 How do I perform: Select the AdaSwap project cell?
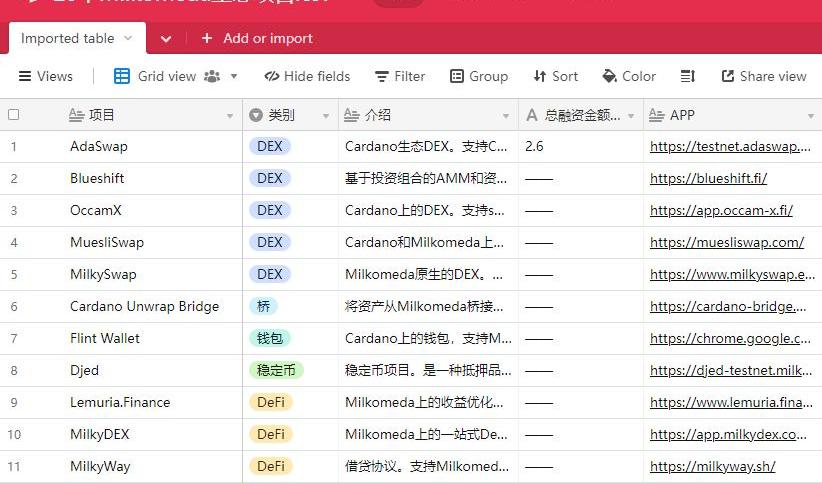(x=150, y=146)
